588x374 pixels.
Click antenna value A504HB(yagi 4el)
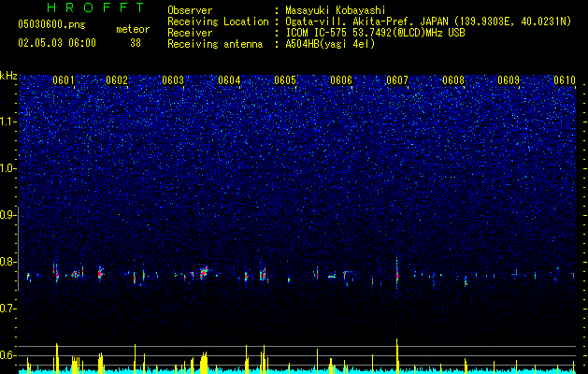coord(330,44)
